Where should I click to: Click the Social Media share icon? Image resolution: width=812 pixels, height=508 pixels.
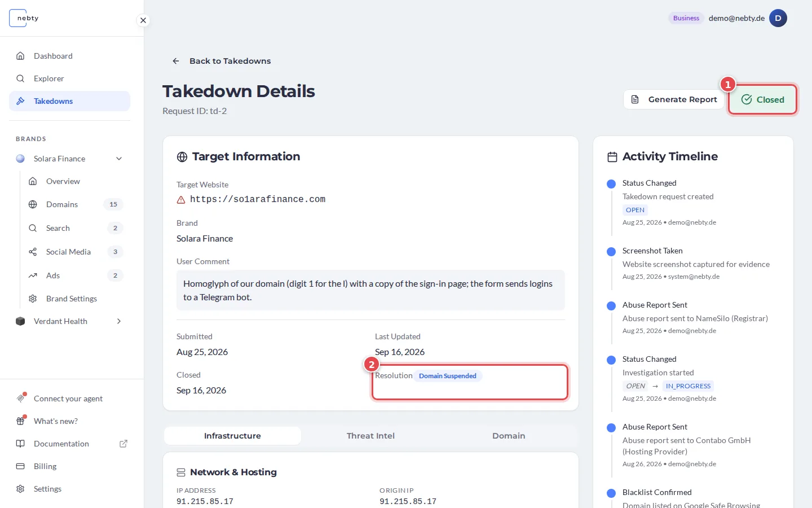[33, 252]
